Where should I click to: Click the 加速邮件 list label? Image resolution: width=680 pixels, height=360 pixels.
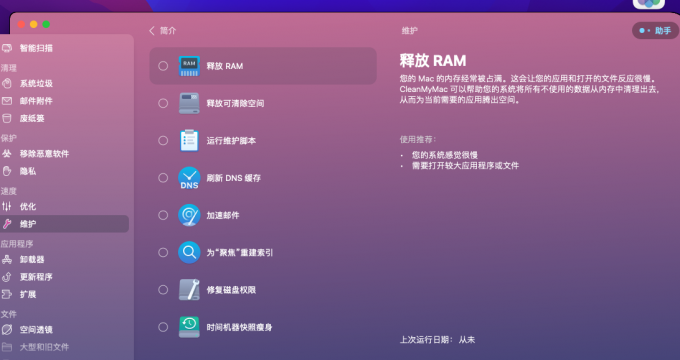(223, 215)
